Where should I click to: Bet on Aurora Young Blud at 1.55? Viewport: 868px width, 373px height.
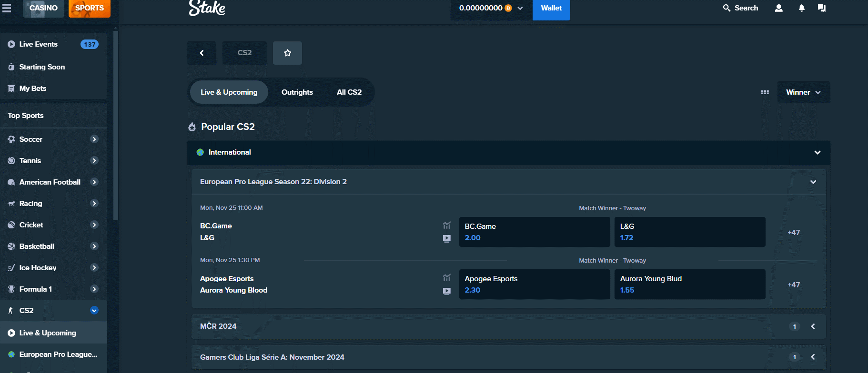tap(690, 285)
